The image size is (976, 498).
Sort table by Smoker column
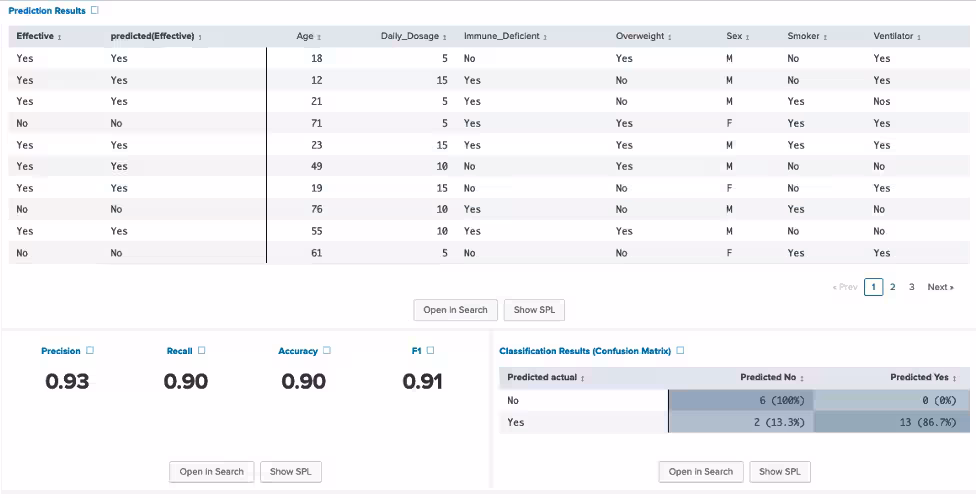pos(806,36)
